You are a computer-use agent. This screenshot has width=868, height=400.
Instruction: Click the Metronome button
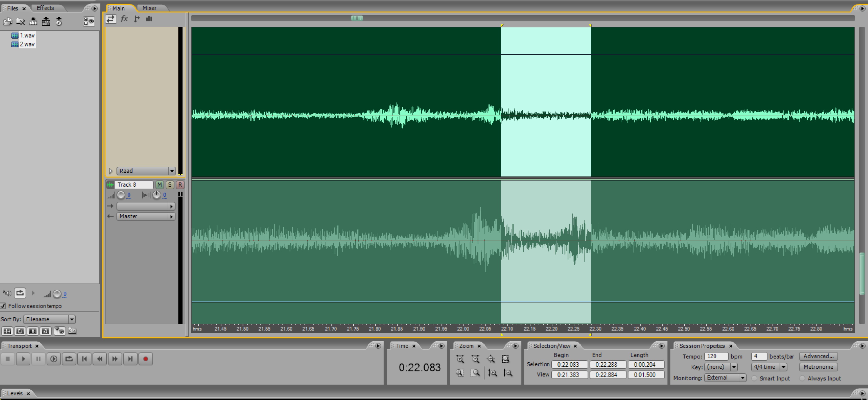click(818, 367)
